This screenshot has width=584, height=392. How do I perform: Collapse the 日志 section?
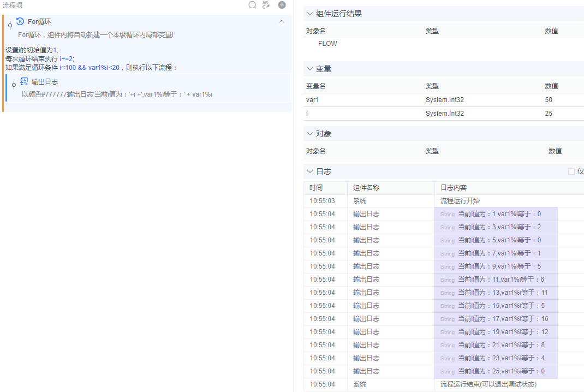[x=309, y=171]
